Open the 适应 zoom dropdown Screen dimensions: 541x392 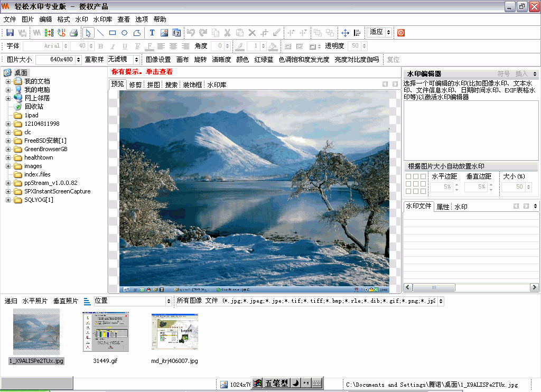(389, 32)
